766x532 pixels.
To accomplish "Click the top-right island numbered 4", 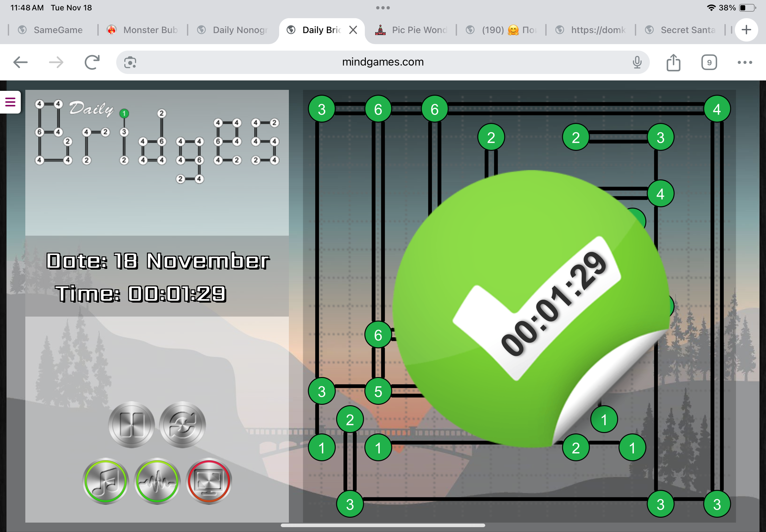I will click(717, 109).
